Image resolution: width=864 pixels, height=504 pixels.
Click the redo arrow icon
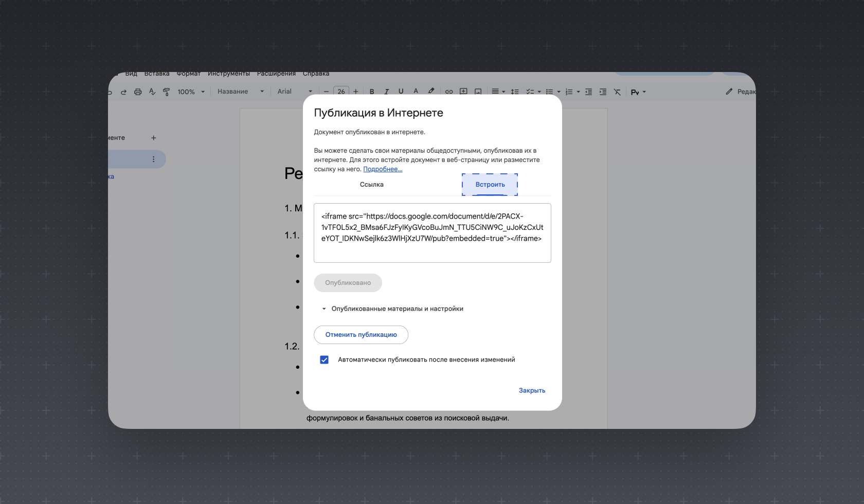(123, 92)
